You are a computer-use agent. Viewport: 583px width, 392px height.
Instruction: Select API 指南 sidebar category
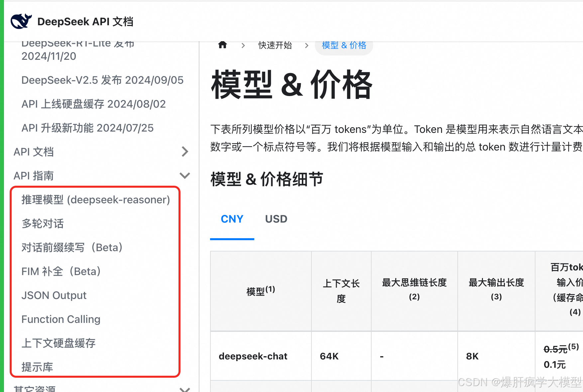coord(34,176)
